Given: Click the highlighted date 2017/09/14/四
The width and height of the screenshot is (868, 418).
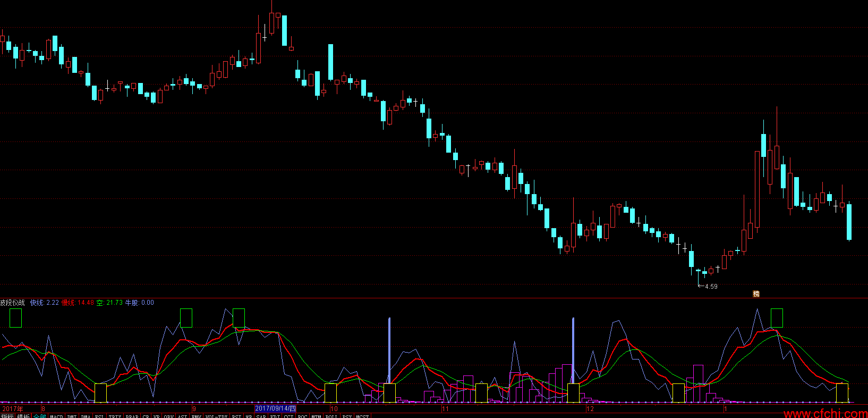Looking at the screenshot, I should 275,409.
